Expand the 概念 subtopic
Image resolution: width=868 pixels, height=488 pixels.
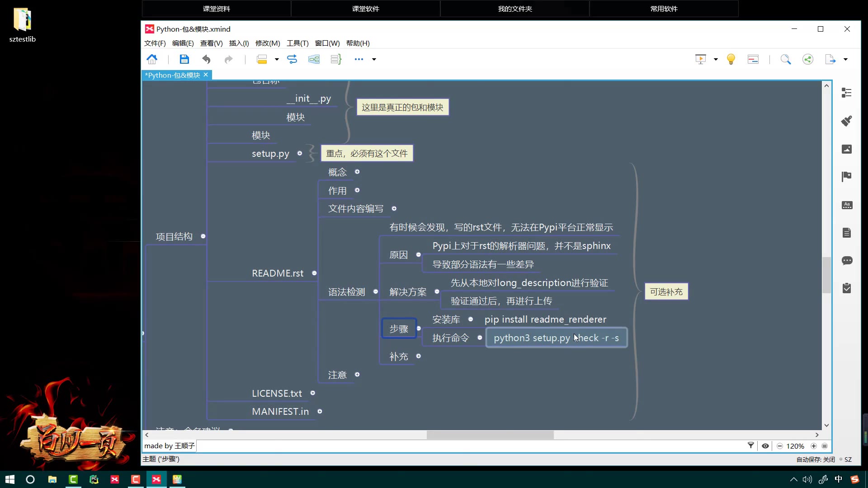pos(357,172)
